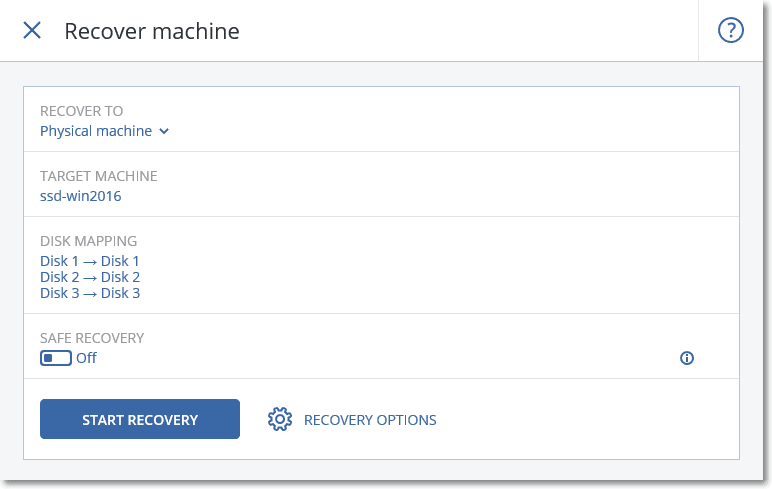Expand the Physical machine dropdown chevron

[x=164, y=131]
